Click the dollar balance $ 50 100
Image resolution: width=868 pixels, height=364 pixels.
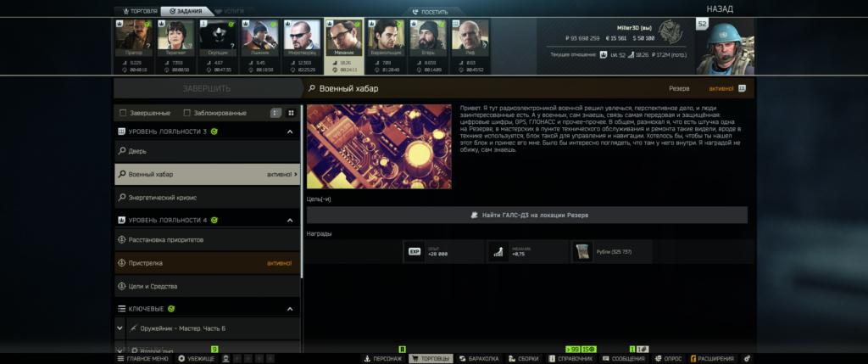(643, 38)
